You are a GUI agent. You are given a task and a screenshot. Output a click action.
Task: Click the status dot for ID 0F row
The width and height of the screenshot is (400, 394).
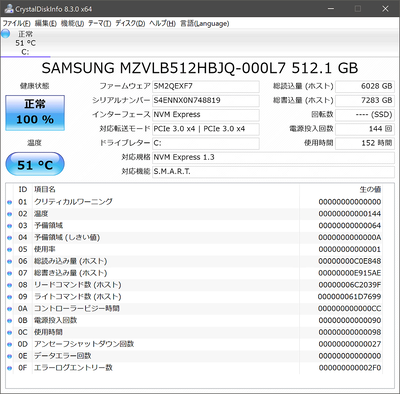coord(10,368)
